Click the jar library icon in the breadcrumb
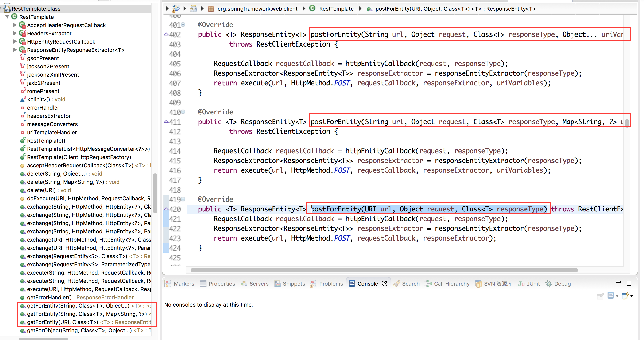This screenshot has height=340, width=644. coord(193,9)
